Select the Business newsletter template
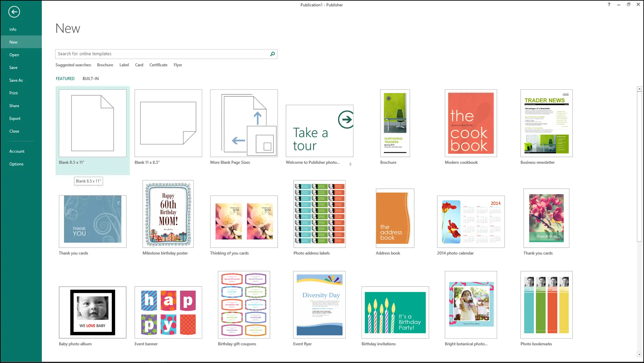The height and width of the screenshot is (363, 644). [x=546, y=124]
